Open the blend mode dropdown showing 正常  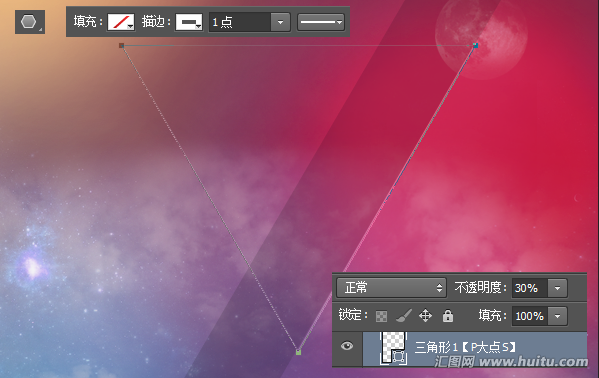(391, 287)
